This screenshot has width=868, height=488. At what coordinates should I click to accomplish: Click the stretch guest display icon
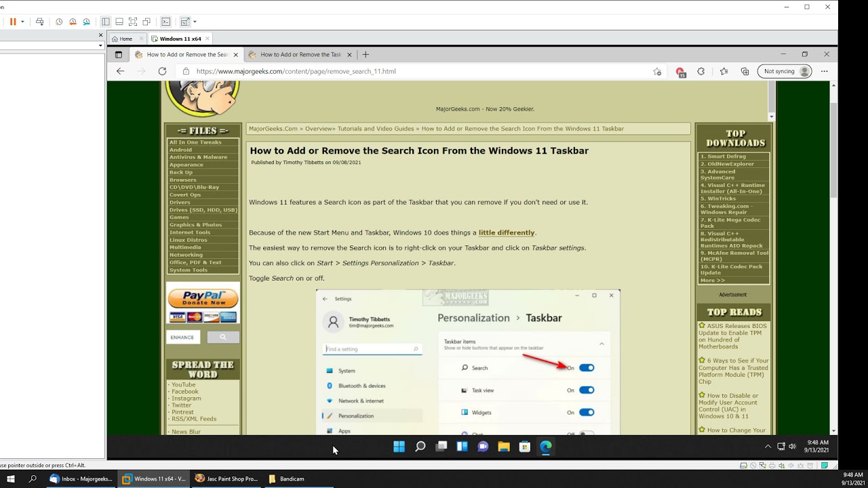(185, 22)
